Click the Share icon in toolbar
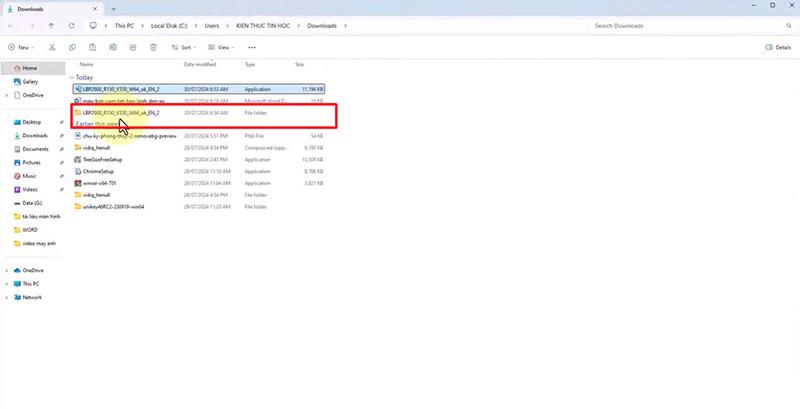Image resolution: width=800 pixels, height=409 pixels. click(133, 47)
